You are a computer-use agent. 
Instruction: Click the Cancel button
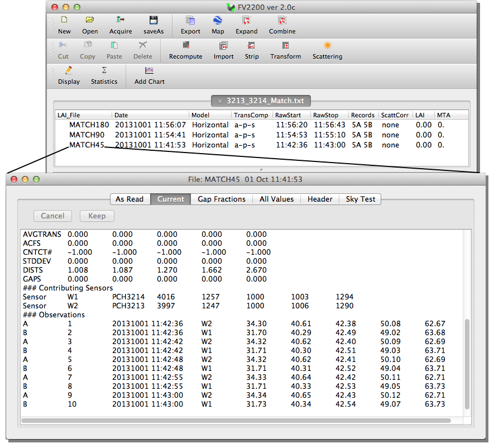click(x=52, y=216)
